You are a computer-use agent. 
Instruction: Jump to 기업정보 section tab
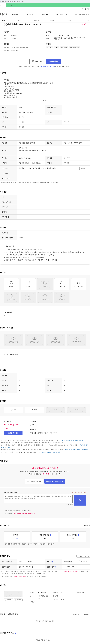coord(86,20)
